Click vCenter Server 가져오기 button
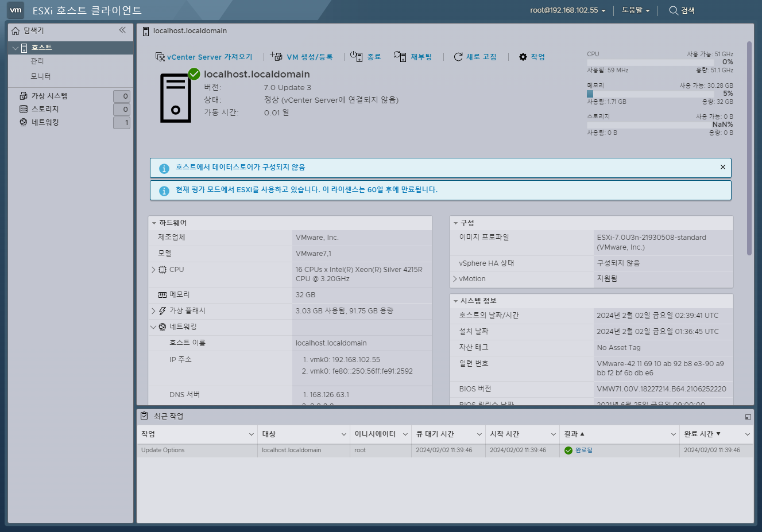This screenshot has width=762, height=532. click(204, 57)
